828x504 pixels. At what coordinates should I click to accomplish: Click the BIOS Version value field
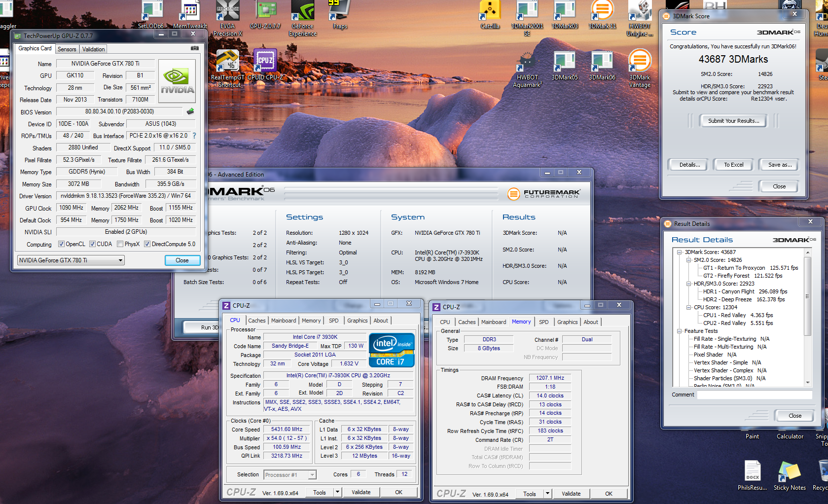pyautogui.click(x=119, y=111)
